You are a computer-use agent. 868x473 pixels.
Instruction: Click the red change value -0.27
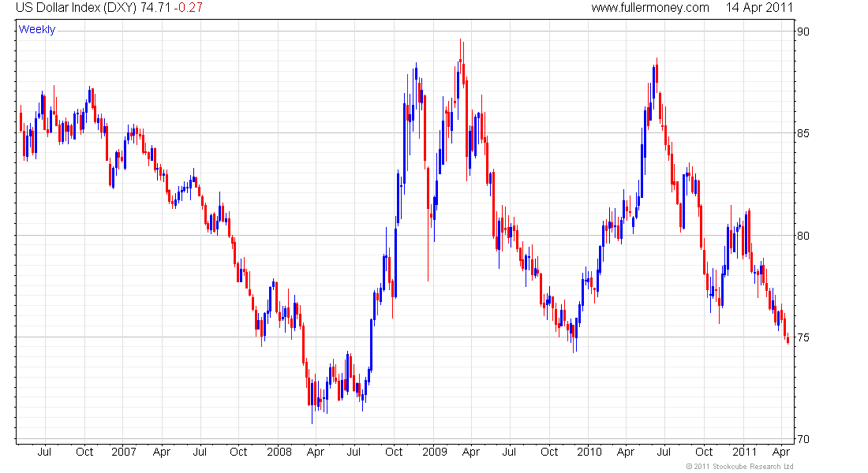point(189,8)
